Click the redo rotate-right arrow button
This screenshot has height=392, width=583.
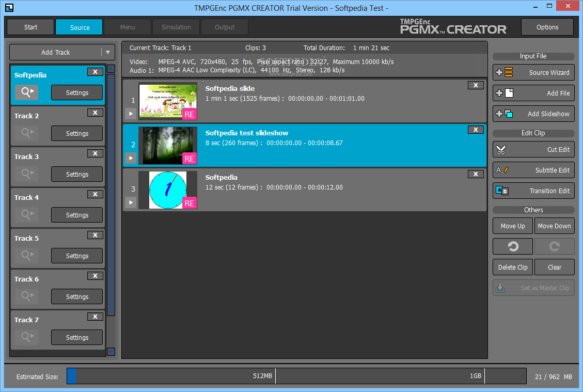coord(554,246)
